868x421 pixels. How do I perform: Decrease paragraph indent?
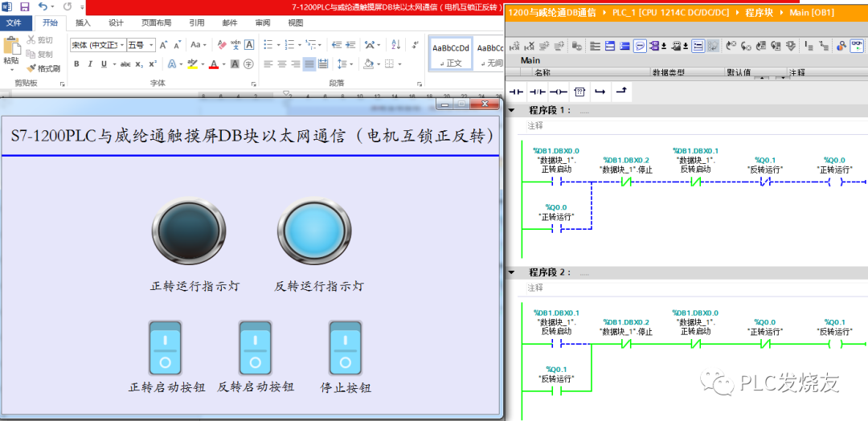click(x=337, y=45)
